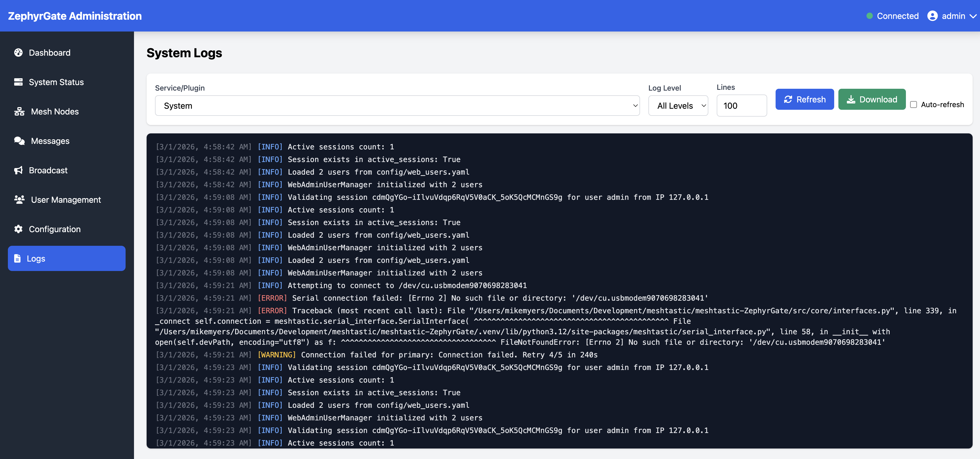The width and height of the screenshot is (980, 459).
Task: Open Mesh Nodes via network icon
Action: click(x=18, y=111)
